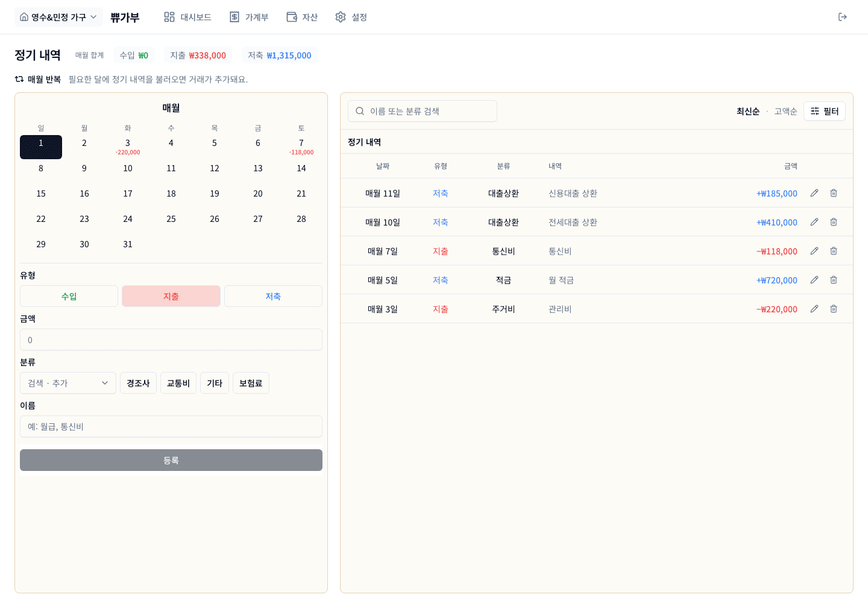The height and width of the screenshot is (603, 868).
Task: Open the 영수&민정 가구 household dropdown
Action: coord(58,17)
